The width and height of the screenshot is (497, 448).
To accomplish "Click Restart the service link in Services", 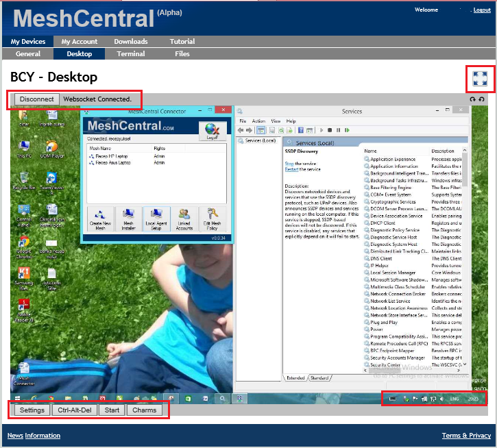I will pyautogui.click(x=291, y=169).
